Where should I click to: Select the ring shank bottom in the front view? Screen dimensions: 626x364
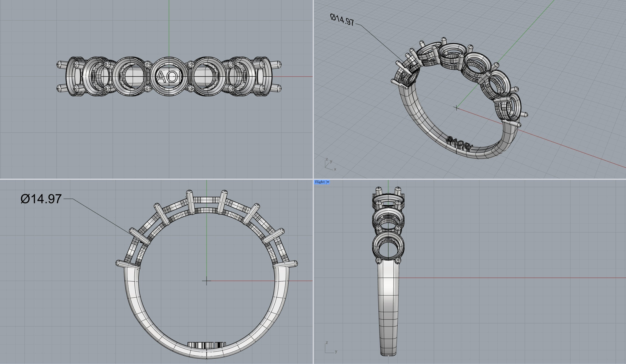click(x=206, y=353)
